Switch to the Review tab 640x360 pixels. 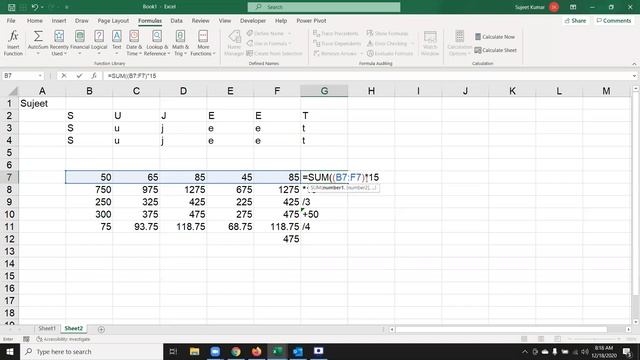[x=200, y=20]
